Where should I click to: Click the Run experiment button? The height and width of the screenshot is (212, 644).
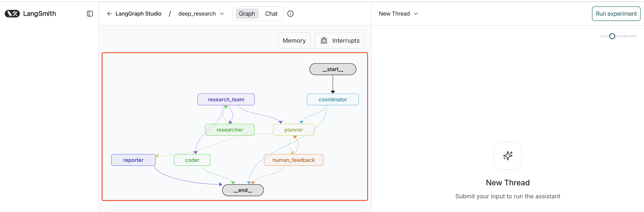616,13
